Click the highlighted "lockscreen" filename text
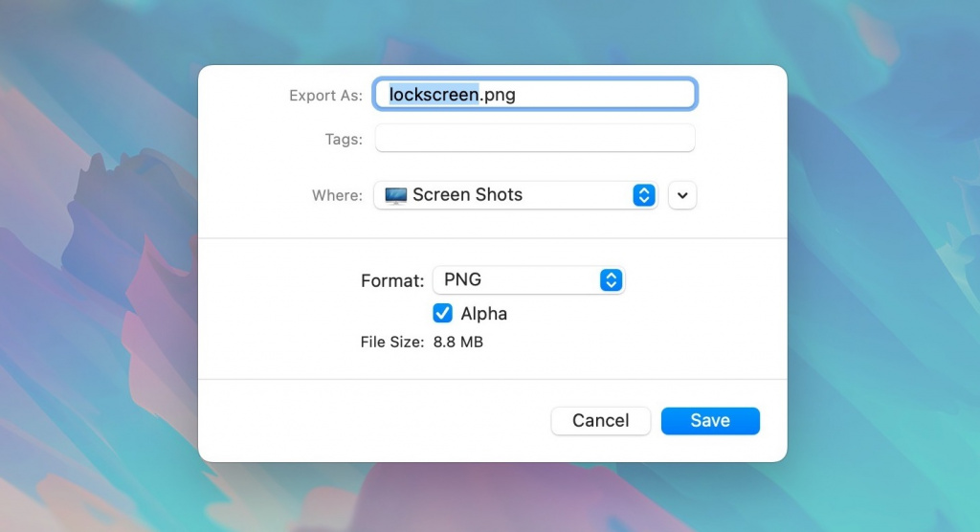Viewport: 980px width, 532px height. click(x=433, y=94)
